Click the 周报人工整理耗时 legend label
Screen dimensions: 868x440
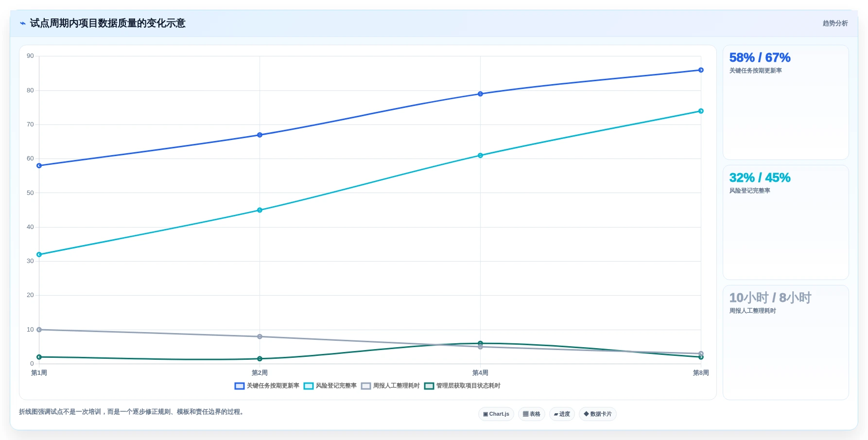coord(397,386)
